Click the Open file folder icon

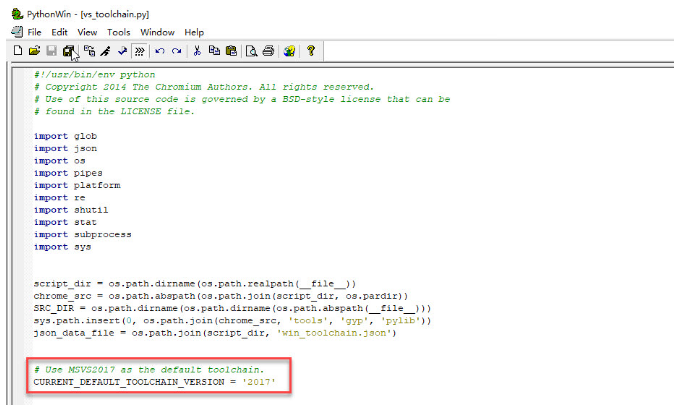pyautogui.click(x=34, y=51)
